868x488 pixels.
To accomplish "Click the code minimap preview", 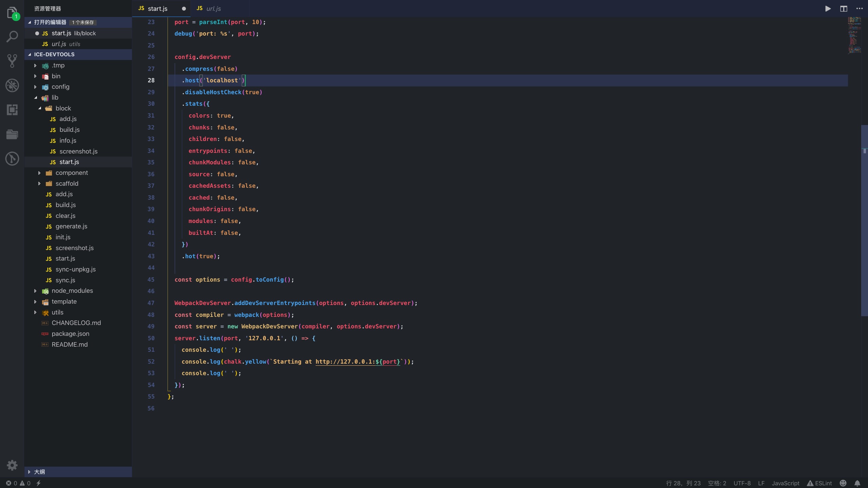I will [x=854, y=35].
